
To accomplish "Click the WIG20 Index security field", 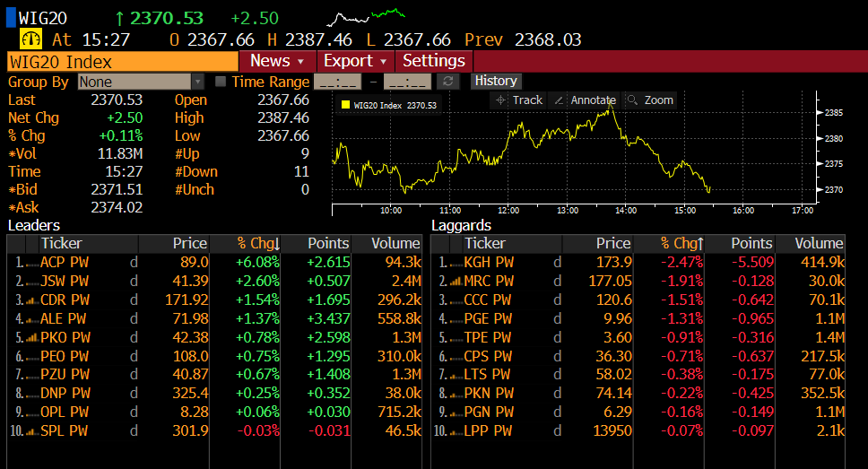I will tap(122, 61).
